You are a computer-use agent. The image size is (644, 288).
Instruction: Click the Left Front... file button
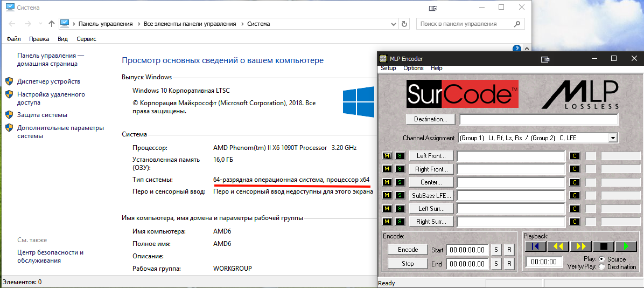tap(431, 156)
